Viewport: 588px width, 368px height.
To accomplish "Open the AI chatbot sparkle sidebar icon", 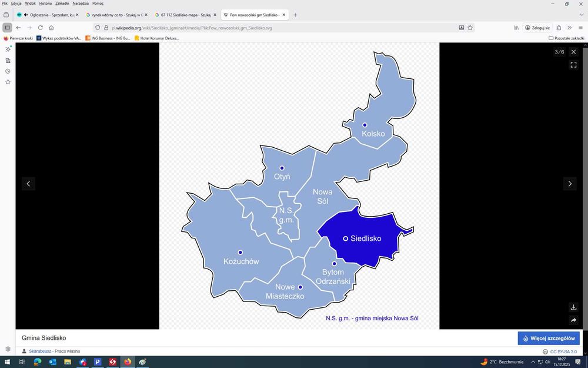I will coord(8,49).
